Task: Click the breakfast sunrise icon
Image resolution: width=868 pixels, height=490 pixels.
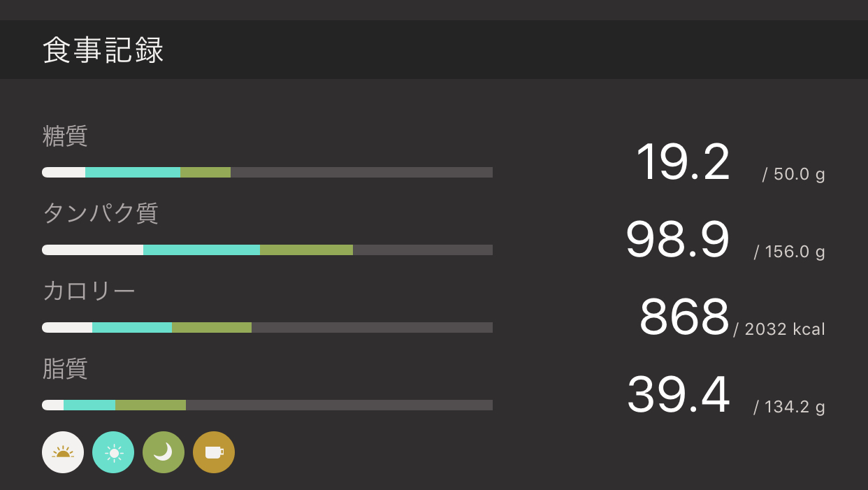Action: pyautogui.click(x=63, y=452)
